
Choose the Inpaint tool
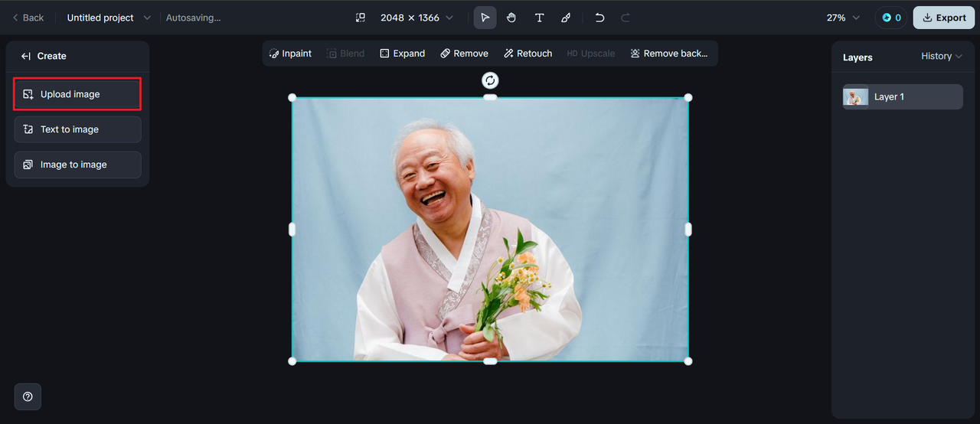pyautogui.click(x=290, y=54)
